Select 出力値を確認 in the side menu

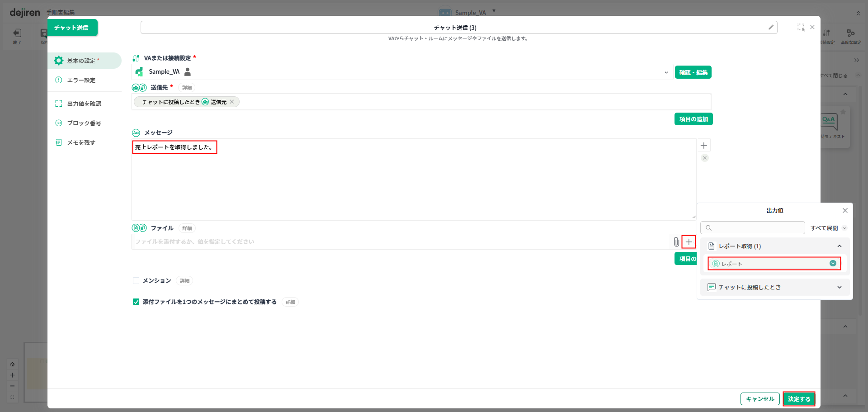click(84, 104)
